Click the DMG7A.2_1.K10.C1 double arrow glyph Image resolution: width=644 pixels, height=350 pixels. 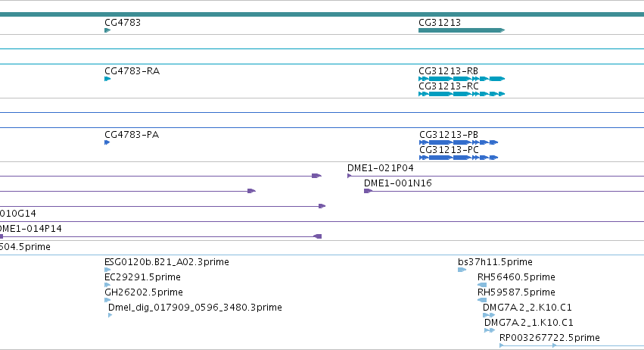[490, 330]
